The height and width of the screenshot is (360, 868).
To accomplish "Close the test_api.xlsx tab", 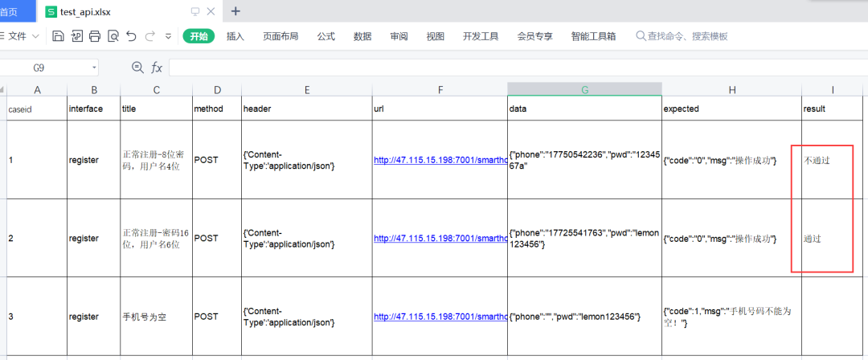I will pos(211,11).
